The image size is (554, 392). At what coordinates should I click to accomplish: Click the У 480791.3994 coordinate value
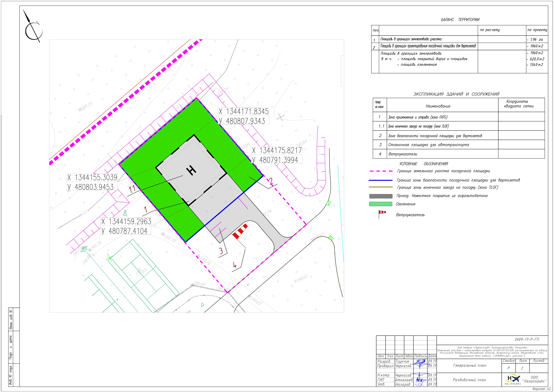click(x=275, y=160)
